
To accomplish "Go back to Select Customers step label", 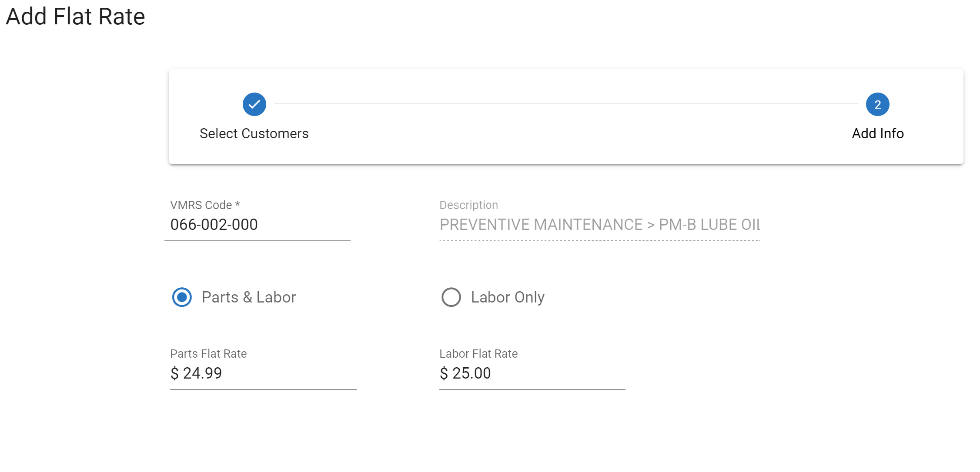I will click(254, 133).
